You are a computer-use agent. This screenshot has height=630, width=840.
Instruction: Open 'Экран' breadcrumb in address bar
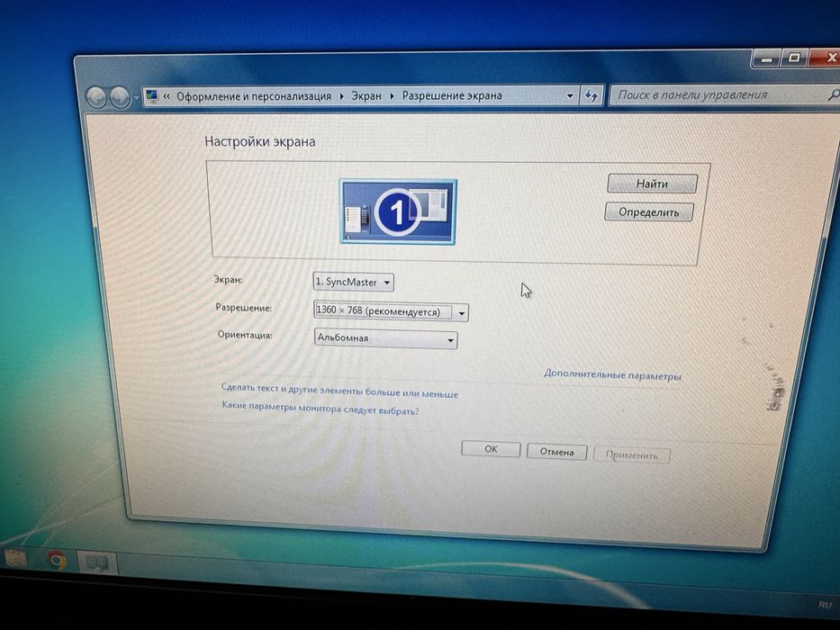coord(366,96)
